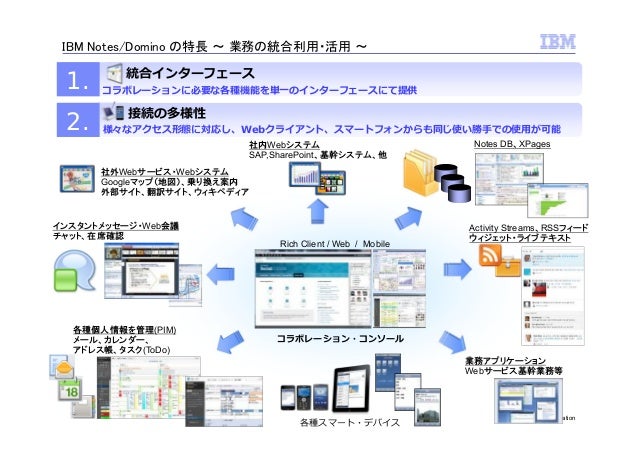Click the Activity Streams、RSSフィード heading
Image resolution: width=638 pixels, height=452 pixels.
(x=528, y=228)
